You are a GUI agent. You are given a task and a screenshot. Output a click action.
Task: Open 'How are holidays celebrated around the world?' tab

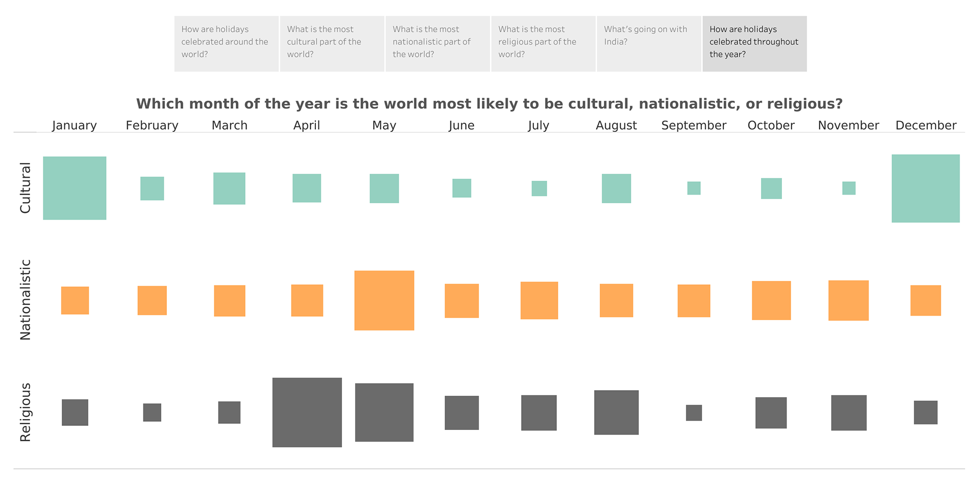tap(226, 43)
